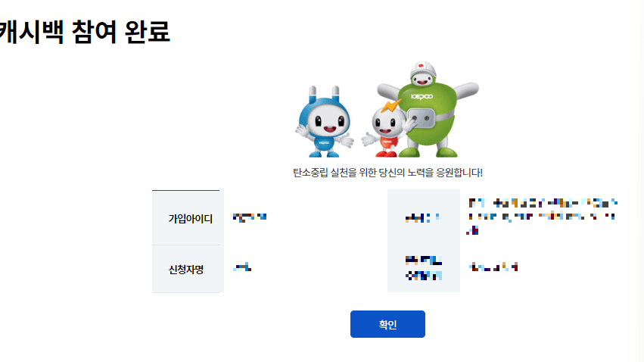Click the blurred label in upper right gray cell
Image resolution: width=644 pixels, height=362 pixels.
pos(422,218)
